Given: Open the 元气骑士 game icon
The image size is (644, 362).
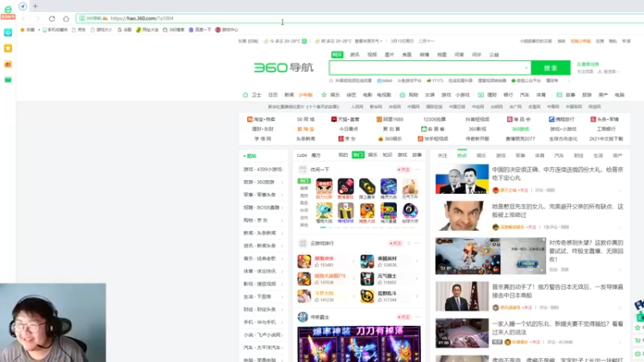Looking at the screenshot, I should point(367,278).
